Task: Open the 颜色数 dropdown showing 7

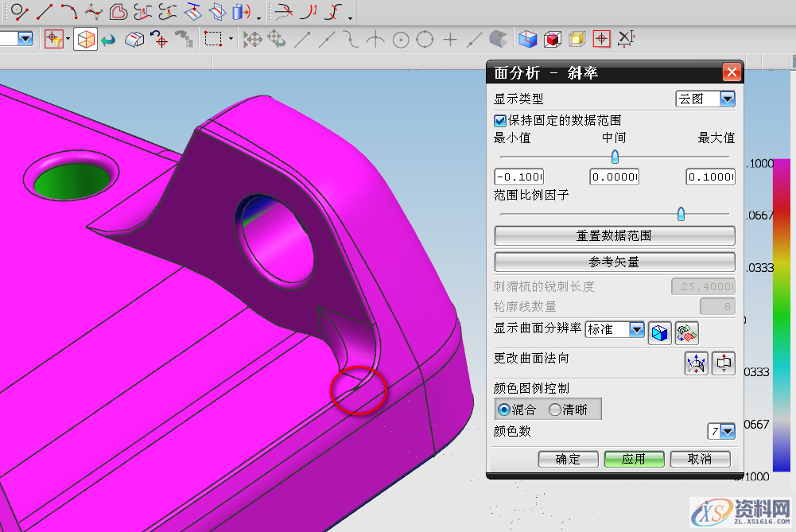Action: [x=727, y=431]
